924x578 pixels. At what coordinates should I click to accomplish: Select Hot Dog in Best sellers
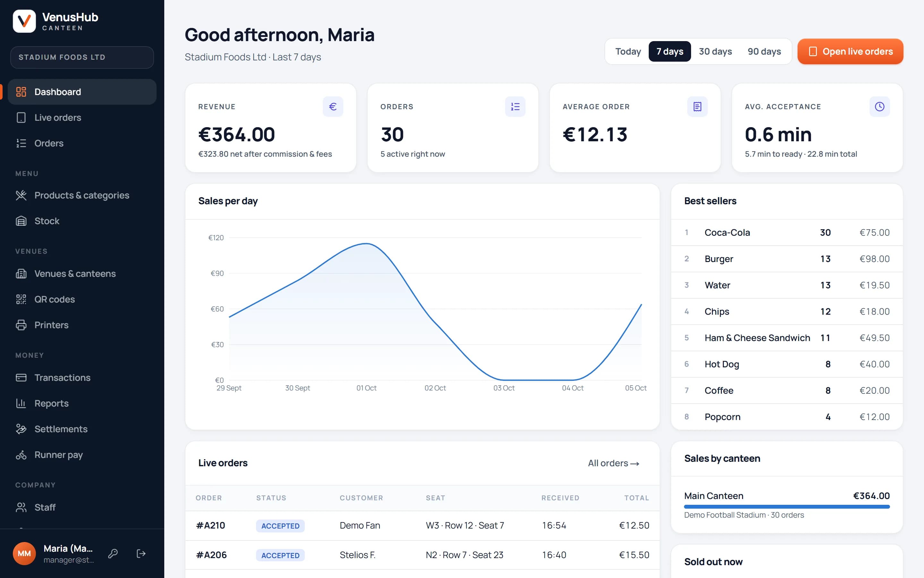pyautogui.click(x=787, y=364)
